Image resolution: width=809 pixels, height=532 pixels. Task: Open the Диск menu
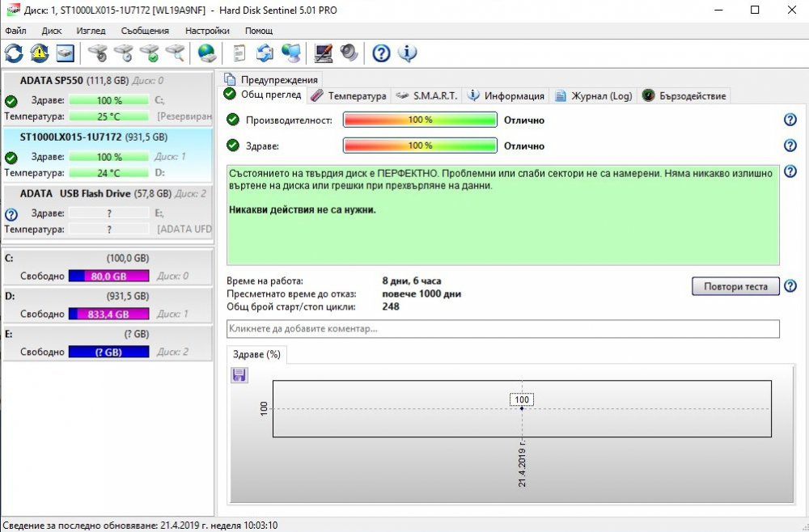[52, 31]
